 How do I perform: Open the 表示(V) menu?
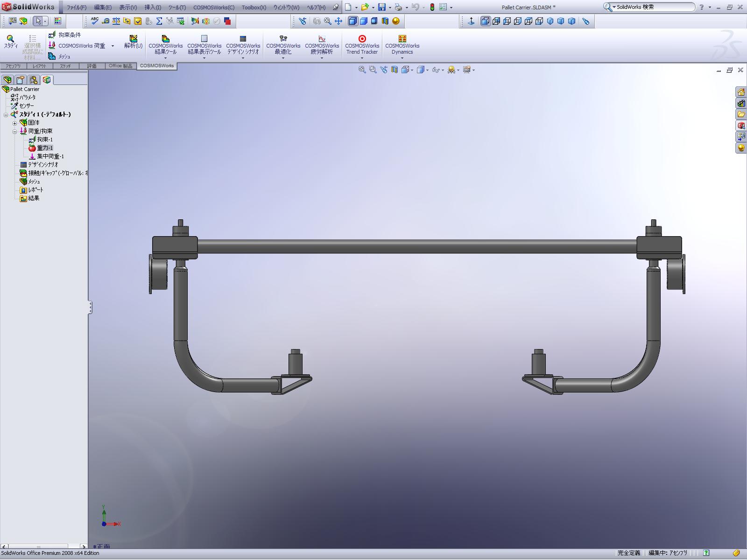[128, 7]
